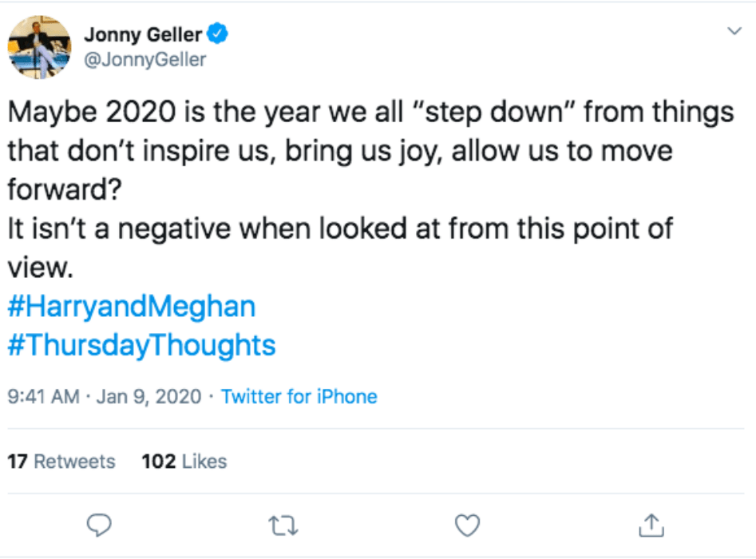The width and height of the screenshot is (756, 559).
Task: Click the sentence "It isn't a negative"
Action: click(x=340, y=229)
